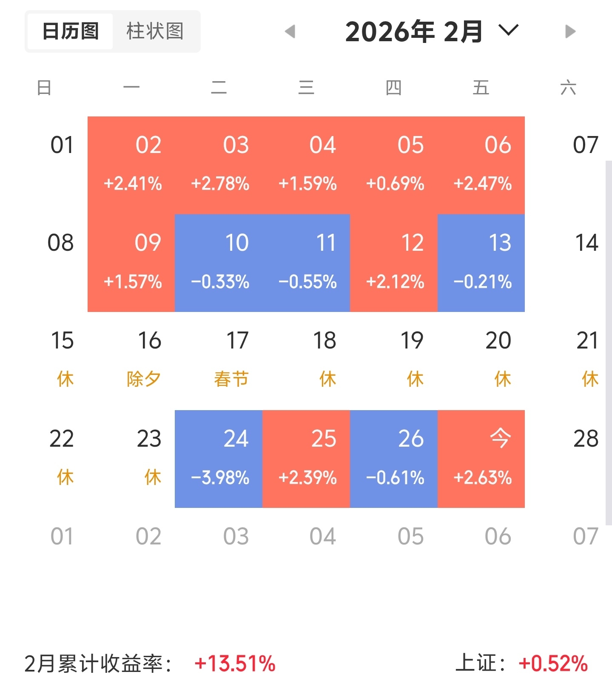Select February 03 cell showing +2.78%

click(x=219, y=165)
